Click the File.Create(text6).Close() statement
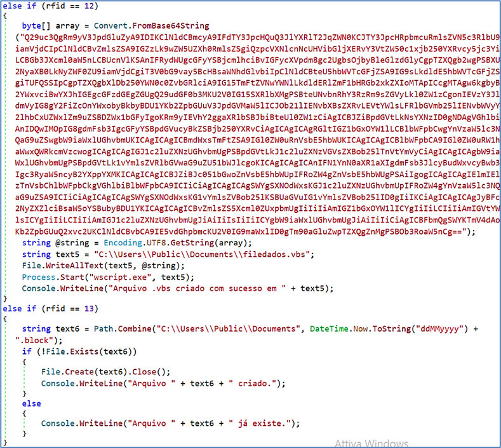The height and width of the screenshot is (448, 501). (106, 372)
